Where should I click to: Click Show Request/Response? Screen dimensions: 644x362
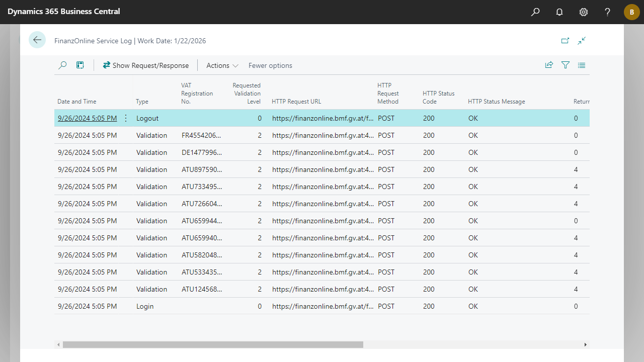point(146,65)
